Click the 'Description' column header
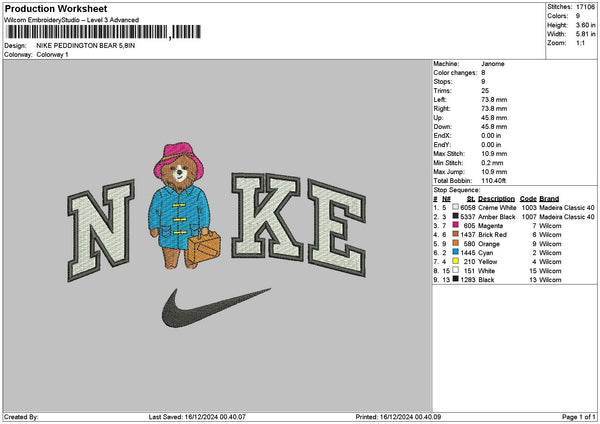The width and height of the screenshot is (600, 424). tap(496, 199)
